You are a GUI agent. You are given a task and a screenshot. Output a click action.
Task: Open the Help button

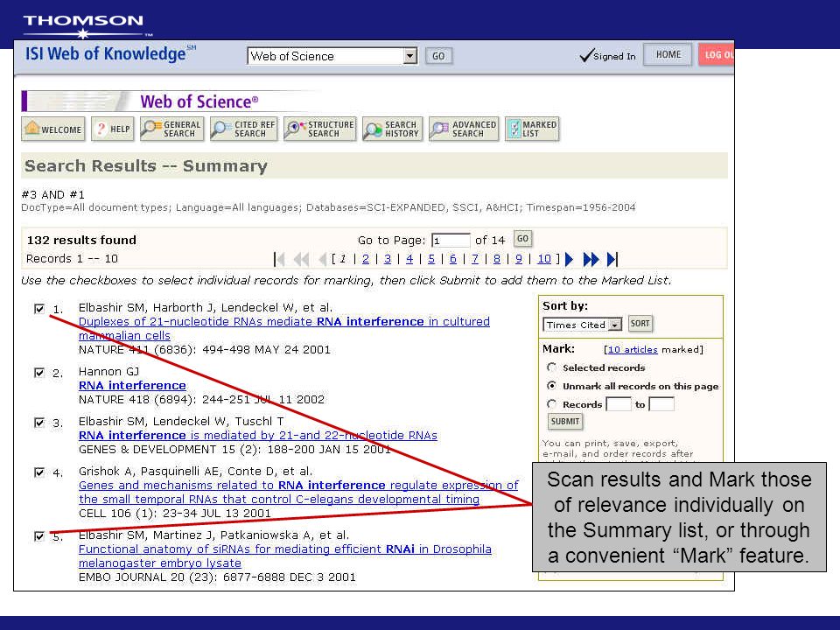pyautogui.click(x=113, y=129)
